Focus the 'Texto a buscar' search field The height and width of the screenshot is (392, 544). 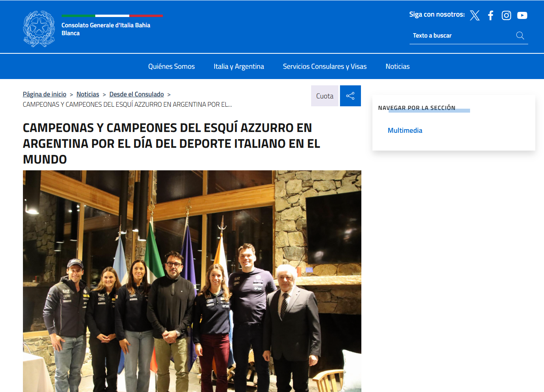point(463,36)
